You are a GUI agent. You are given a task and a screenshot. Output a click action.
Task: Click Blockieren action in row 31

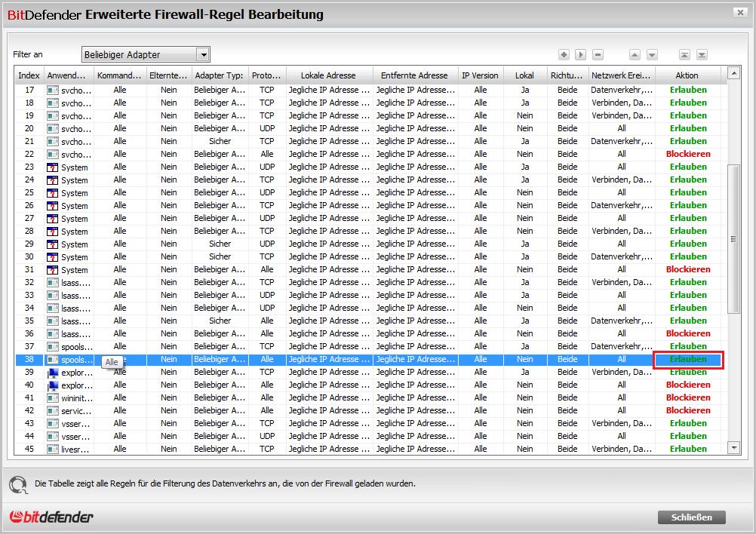(x=688, y=269)
